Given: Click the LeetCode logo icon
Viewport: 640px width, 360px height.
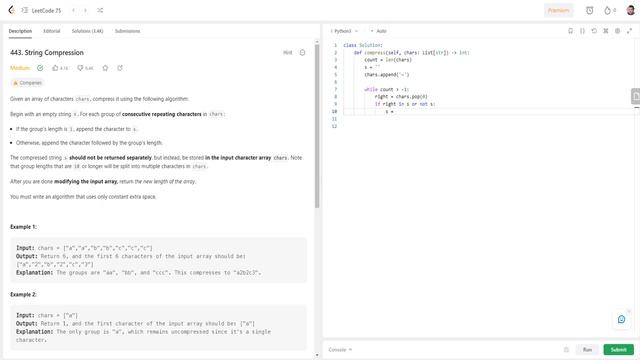Looking at the screenshot, I should click(11, 10).
